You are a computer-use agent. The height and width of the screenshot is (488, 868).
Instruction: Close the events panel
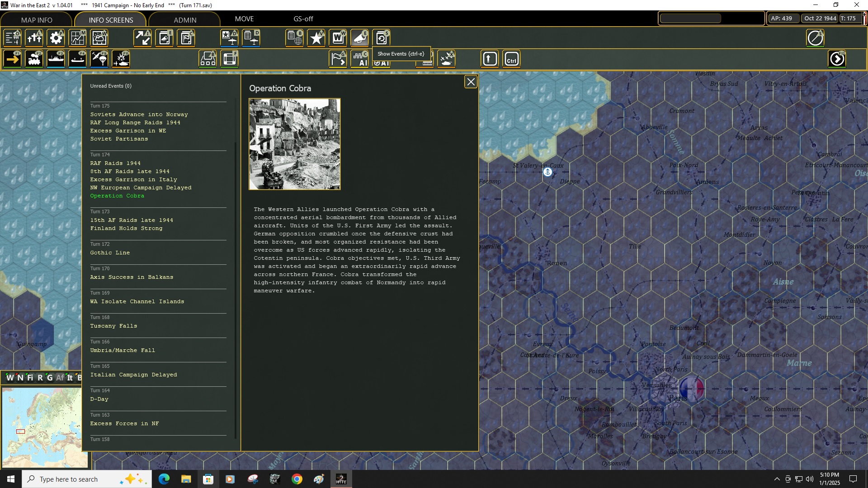pos(471,82)
